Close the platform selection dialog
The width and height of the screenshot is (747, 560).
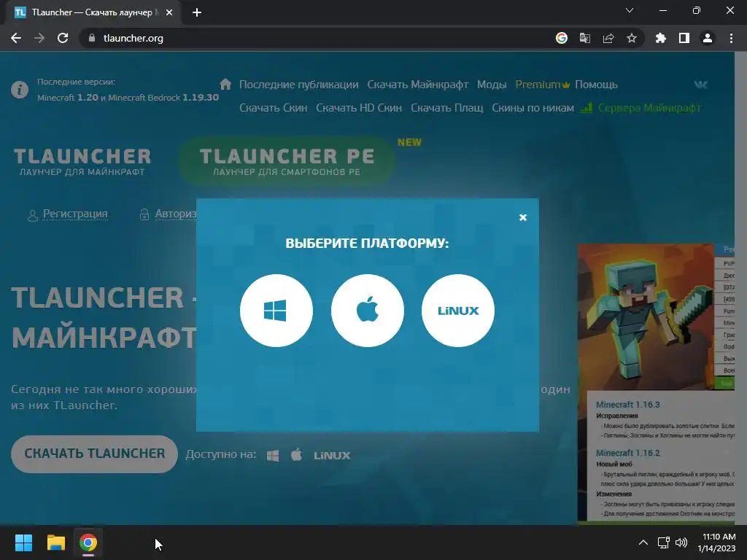tap(522, 217)
